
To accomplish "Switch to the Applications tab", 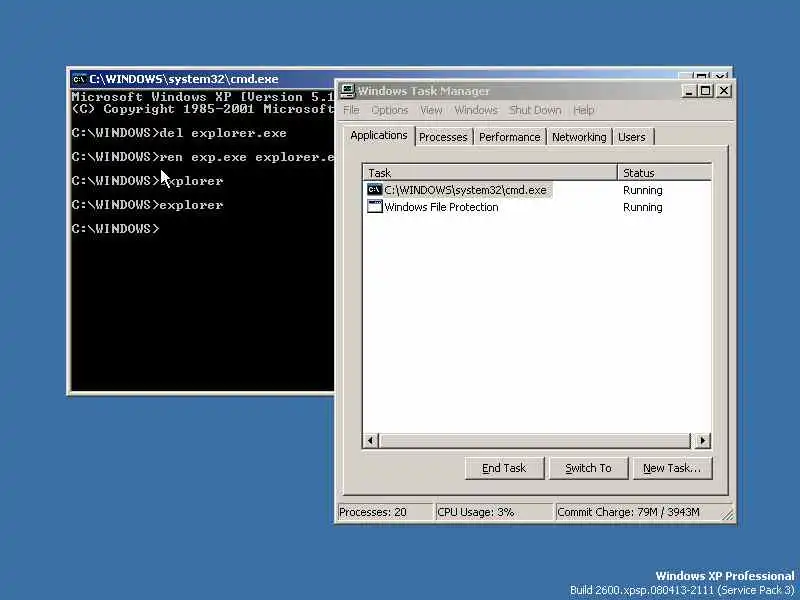I will pos(379,136).
